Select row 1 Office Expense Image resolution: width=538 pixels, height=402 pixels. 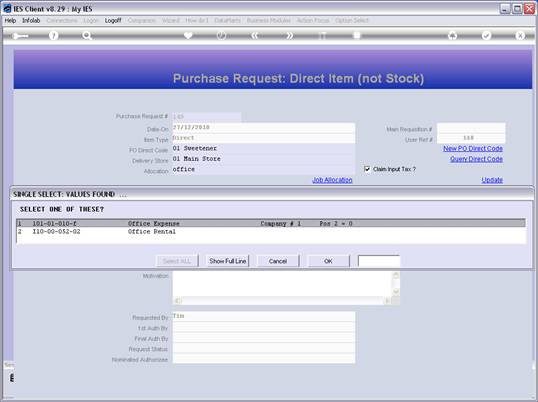coord(271,223)
